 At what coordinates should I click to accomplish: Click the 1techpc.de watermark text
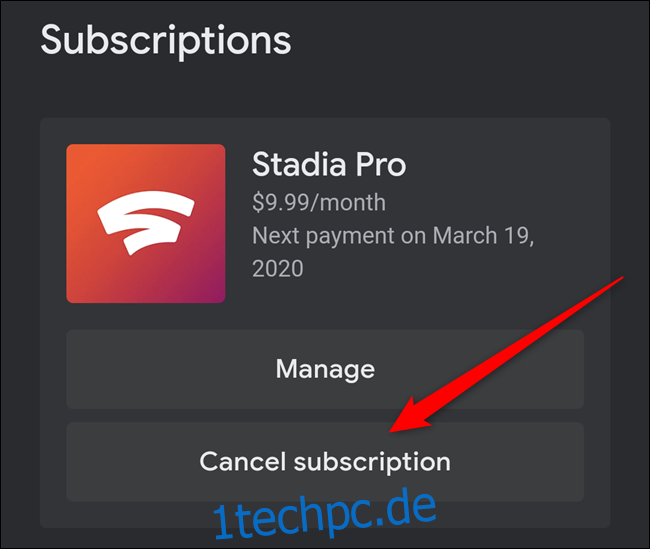pos(325,515)
